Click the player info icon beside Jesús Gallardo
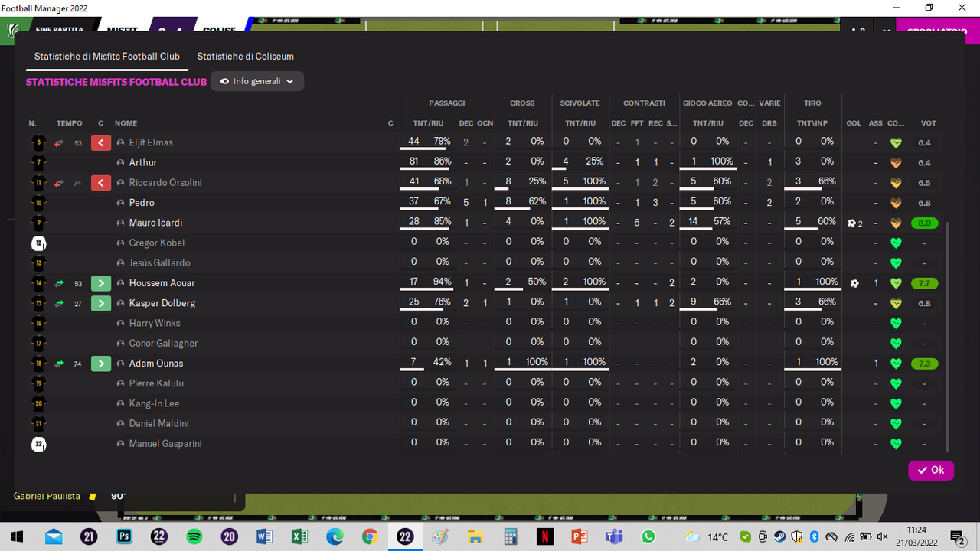Screen dimensions: 980x551 120,263
